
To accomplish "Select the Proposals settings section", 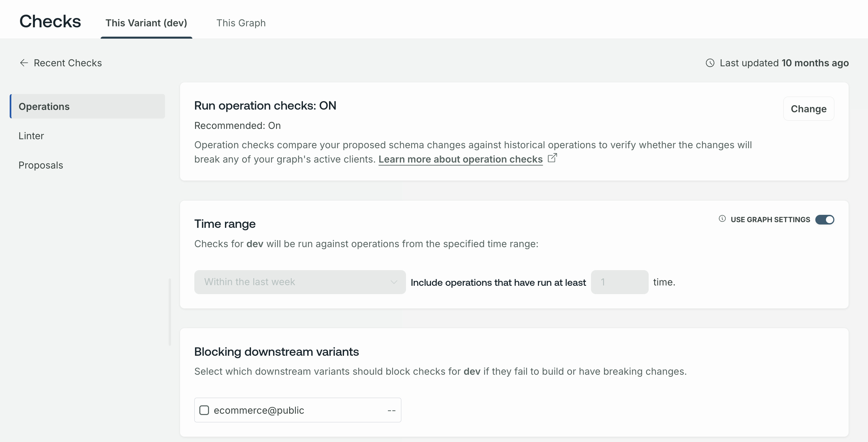I will click(x=41, y=165).
